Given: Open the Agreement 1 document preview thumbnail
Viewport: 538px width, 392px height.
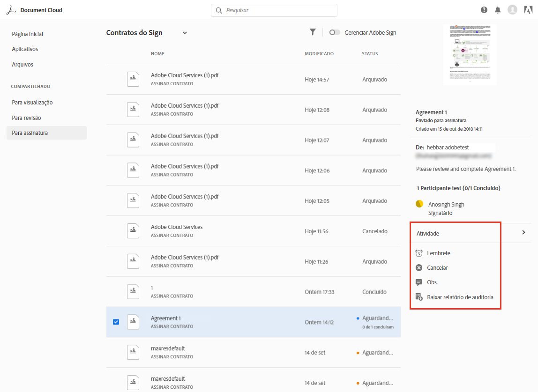Looking at the screenshot, I should pos(470,54).
